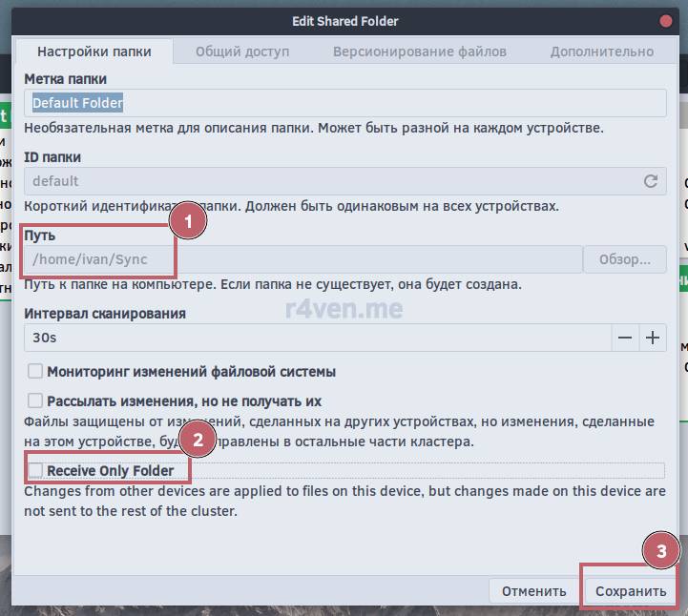Click the 30s scan interval field
Viewport: 688px width, 616px height.
pyautogui.click(x=315, y=338)
